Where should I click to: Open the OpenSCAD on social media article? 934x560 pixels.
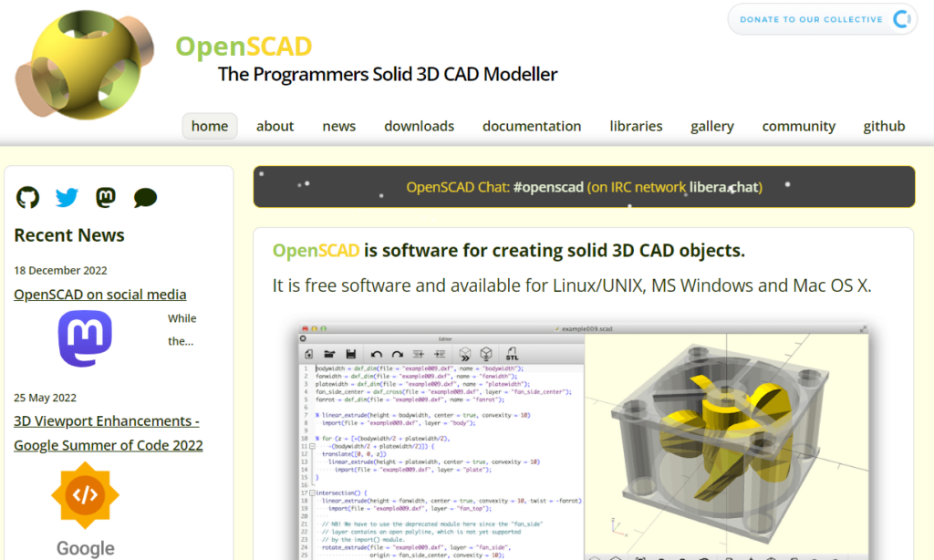[100, 295]
